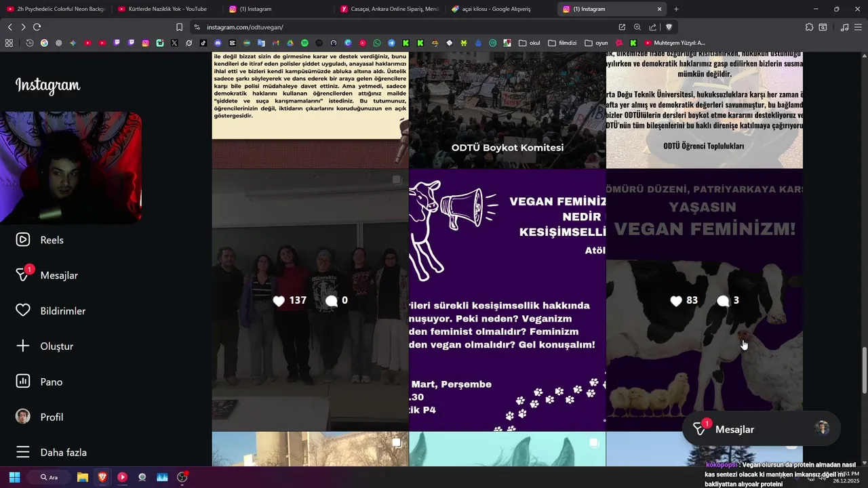The image size is (868, 488).
Task: Open the X (Twitter) bookmark
Action: (x=174, y=43)
